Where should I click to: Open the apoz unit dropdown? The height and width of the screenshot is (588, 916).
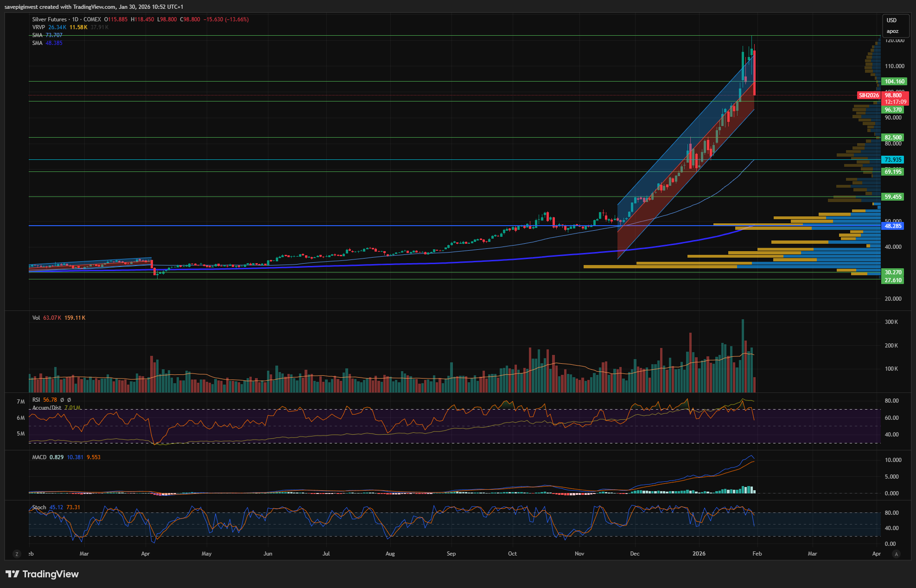point(892,32)
